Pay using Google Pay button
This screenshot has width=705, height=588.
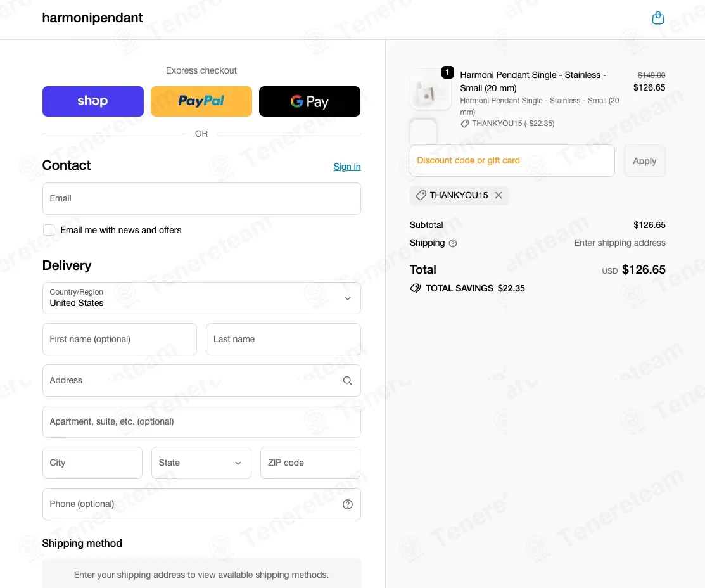(310, 101)
